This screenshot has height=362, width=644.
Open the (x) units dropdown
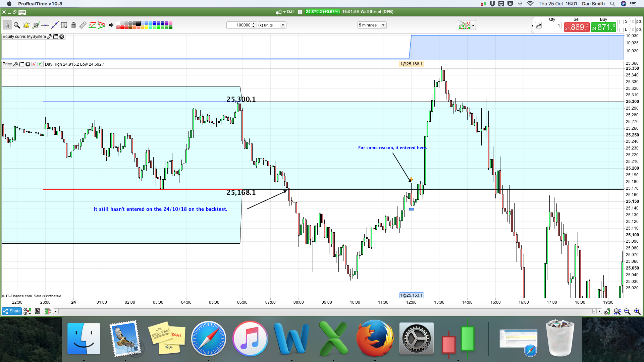coord(271,25)
